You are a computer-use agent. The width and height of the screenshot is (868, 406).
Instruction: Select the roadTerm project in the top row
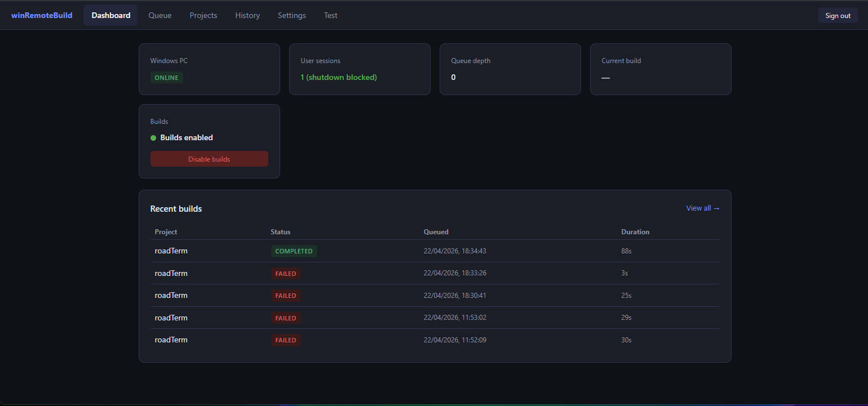tap(171, 251)
